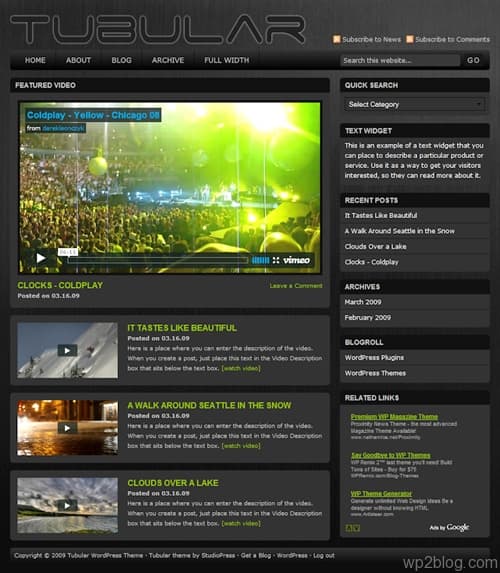Open post title A WALK AROUND SEATTLE IN THE SNOW
Viewport: 500px width, 573px height.
(209, 405)
